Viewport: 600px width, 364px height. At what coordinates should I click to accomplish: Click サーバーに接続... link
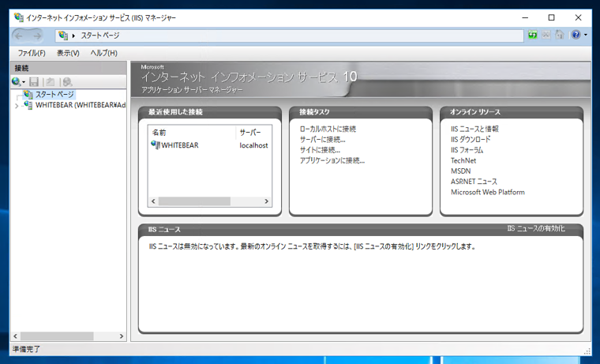point(323,139)
